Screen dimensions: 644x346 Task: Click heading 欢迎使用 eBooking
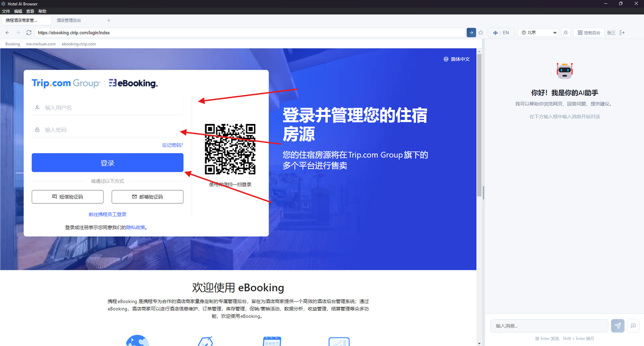click(x=238, y=288)
